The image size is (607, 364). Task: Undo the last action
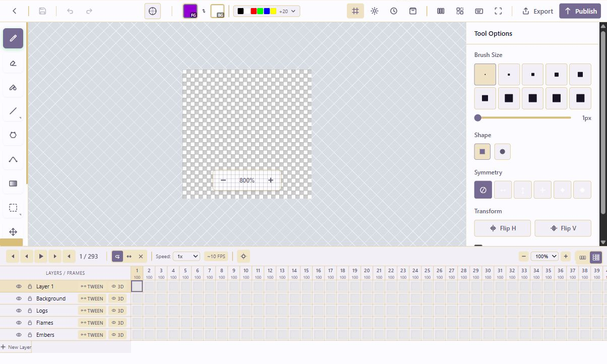(70, 11)
